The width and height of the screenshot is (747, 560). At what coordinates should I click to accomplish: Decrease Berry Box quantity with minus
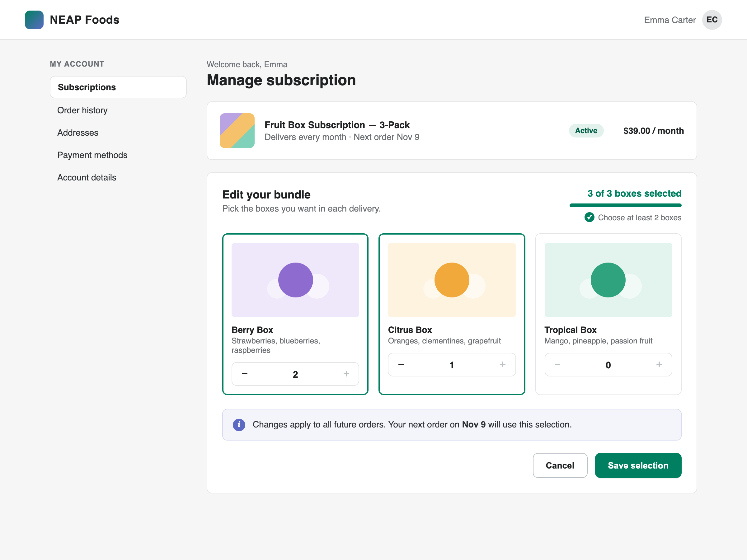(245, 374)
